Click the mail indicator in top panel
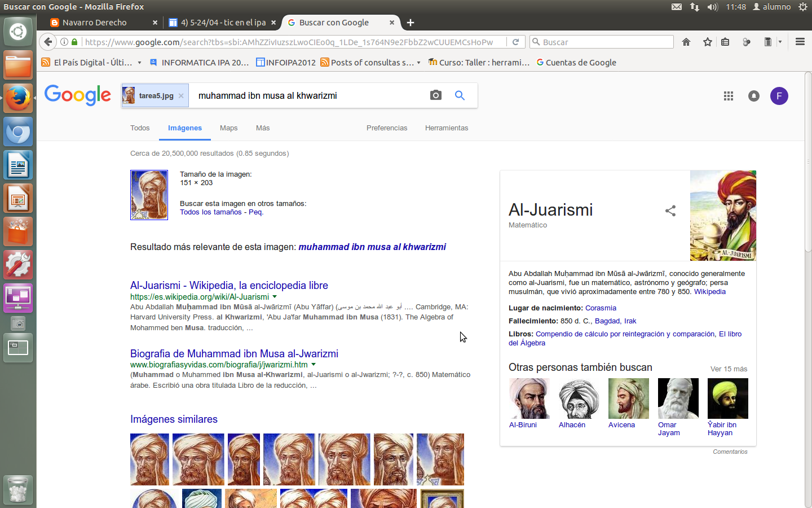812x508 pixels. pyautogui.click(x=677, y=7)
